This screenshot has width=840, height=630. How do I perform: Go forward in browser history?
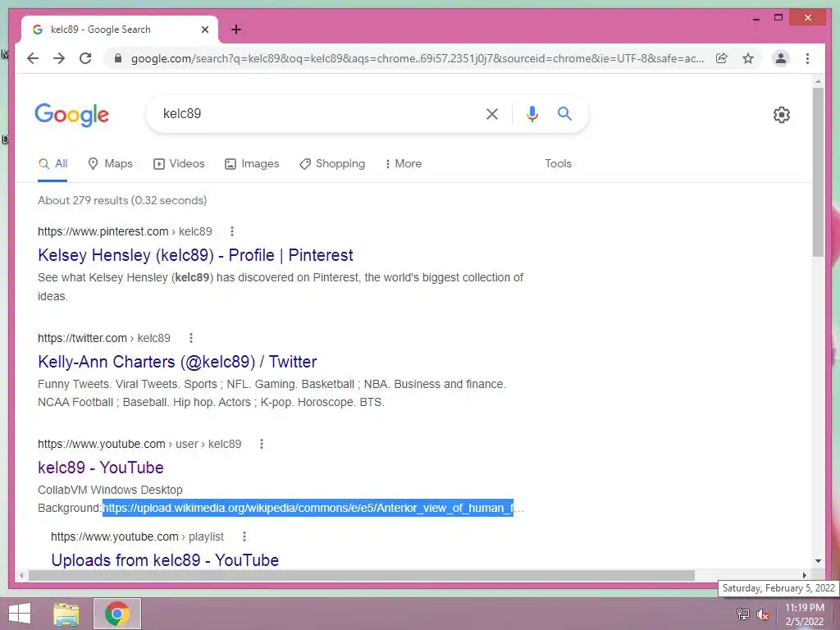click(59, 58)
